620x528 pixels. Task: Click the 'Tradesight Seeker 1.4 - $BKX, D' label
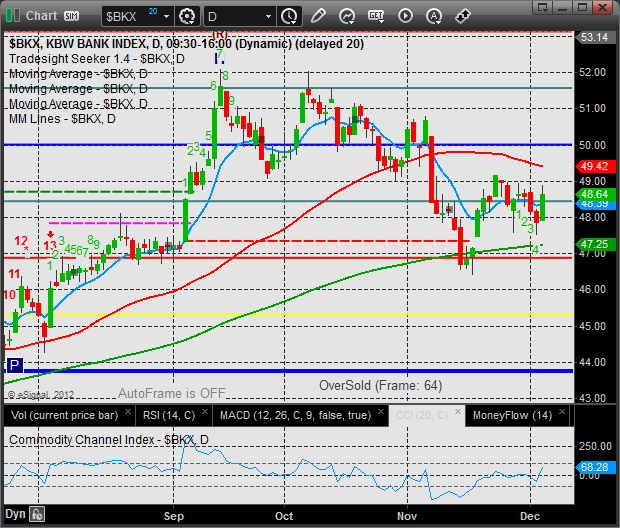point(96,59)
